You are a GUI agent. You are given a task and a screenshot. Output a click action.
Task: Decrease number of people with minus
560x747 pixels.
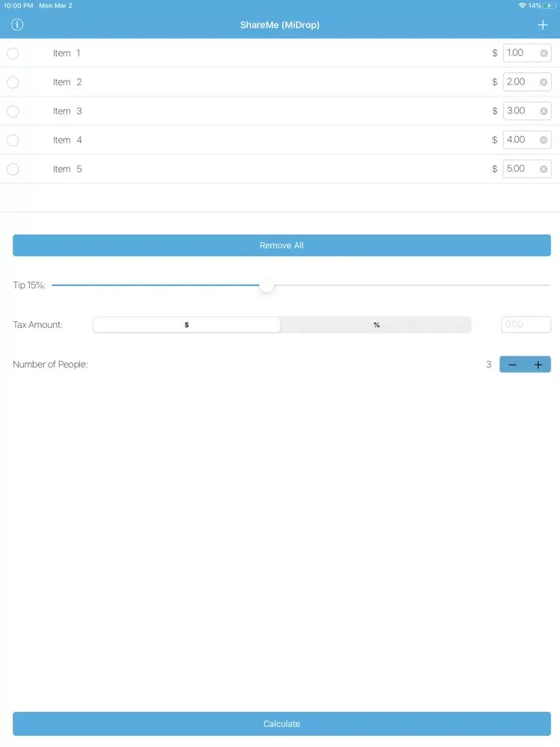coord(512,365)
